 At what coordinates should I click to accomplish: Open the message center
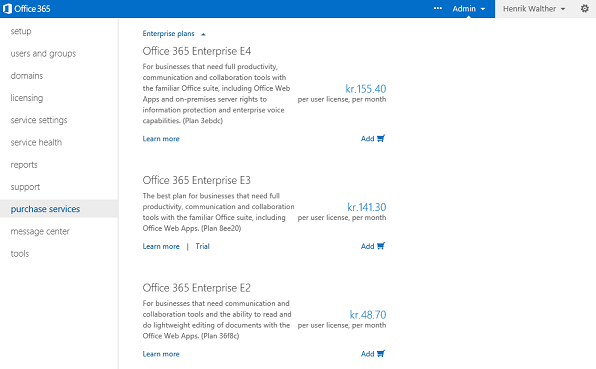coord(40,231)
